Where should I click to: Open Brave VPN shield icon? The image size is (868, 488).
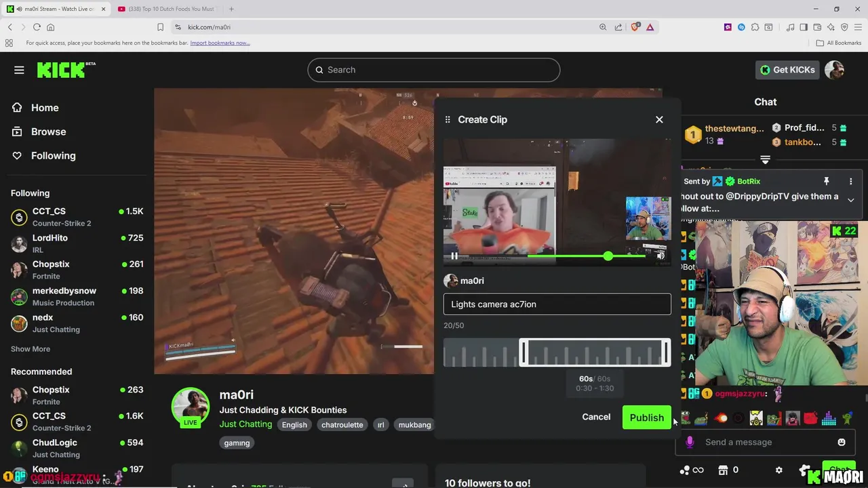point(844,27)
